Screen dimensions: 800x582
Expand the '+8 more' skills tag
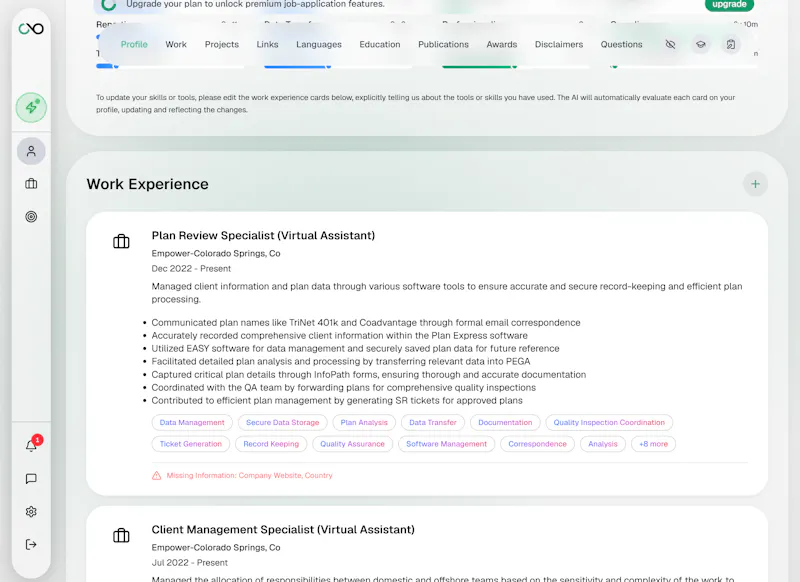(654, 444)
